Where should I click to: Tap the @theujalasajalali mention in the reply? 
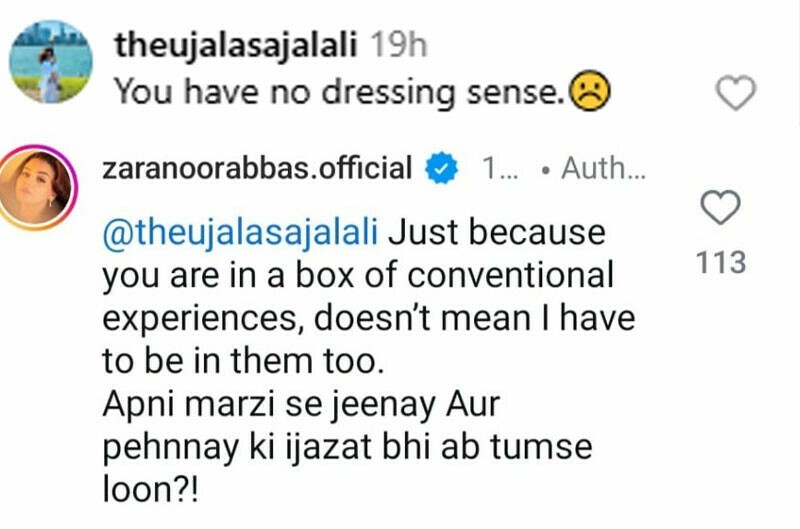pyautogui.click(x=239, y=233)
